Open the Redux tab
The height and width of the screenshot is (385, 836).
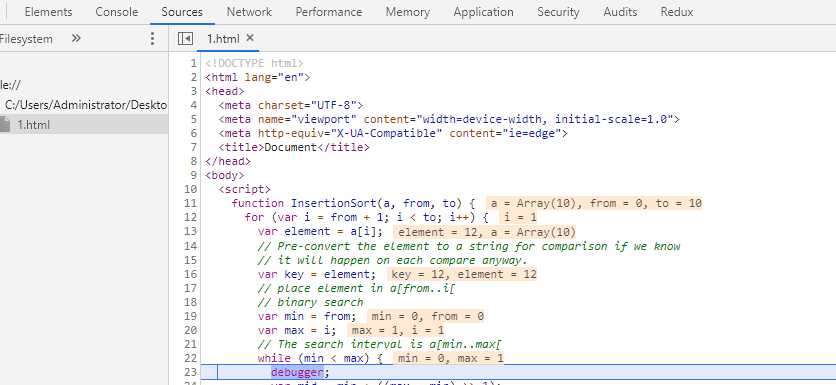pyautogui.click(x=677, y=12)
